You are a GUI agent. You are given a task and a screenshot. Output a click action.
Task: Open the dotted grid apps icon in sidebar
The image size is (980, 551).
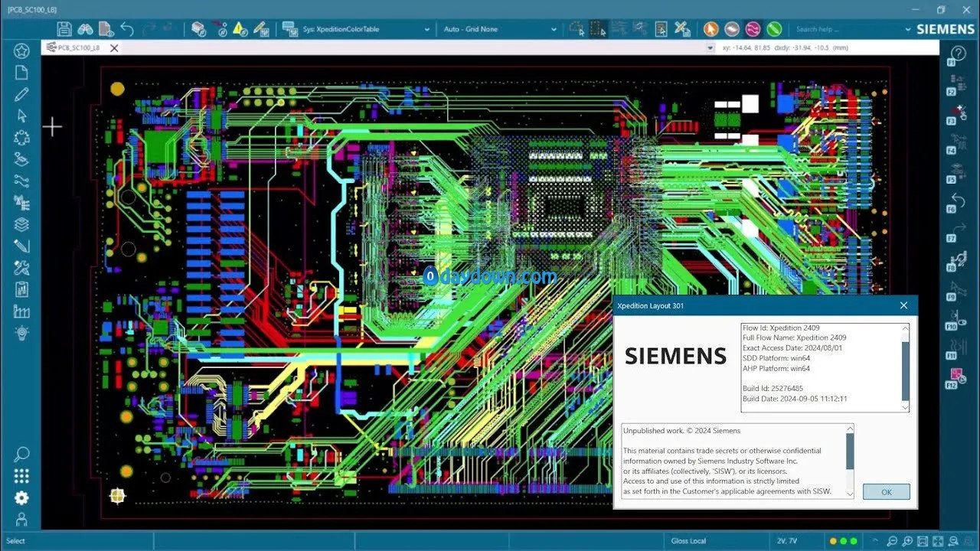coord(21,476)
